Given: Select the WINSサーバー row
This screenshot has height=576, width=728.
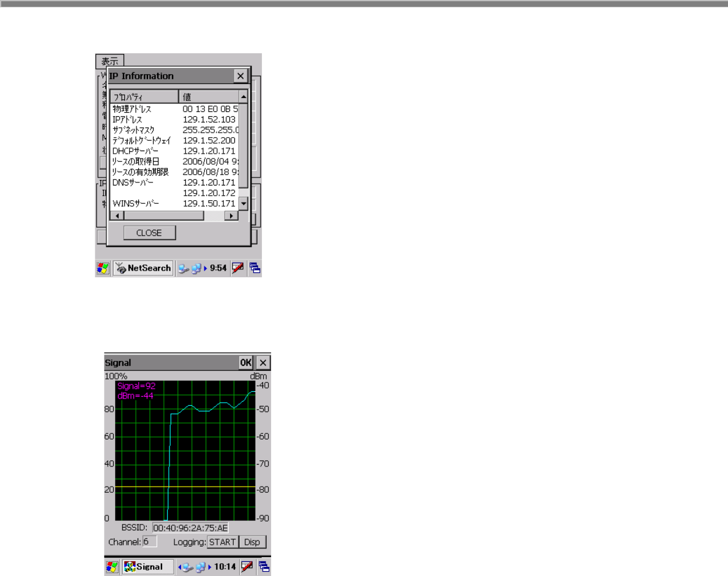Looking at the screenshot, I should coord(174,203).
